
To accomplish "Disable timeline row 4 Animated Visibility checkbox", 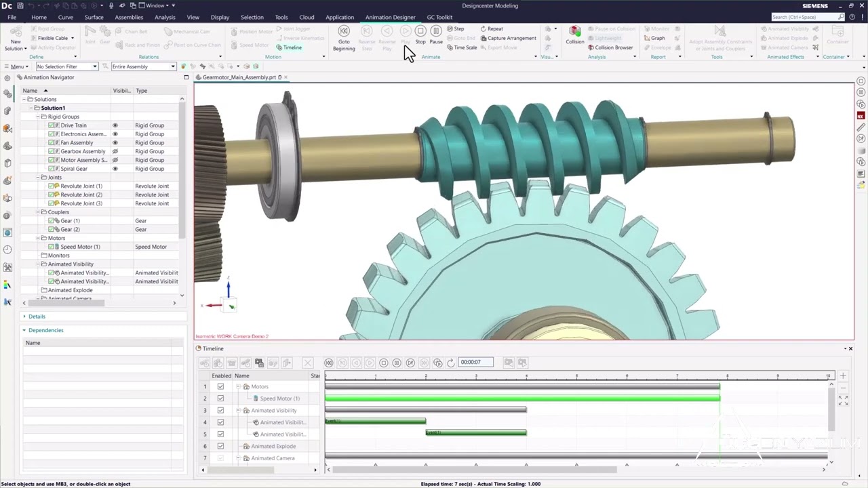I will pos(220,422).
